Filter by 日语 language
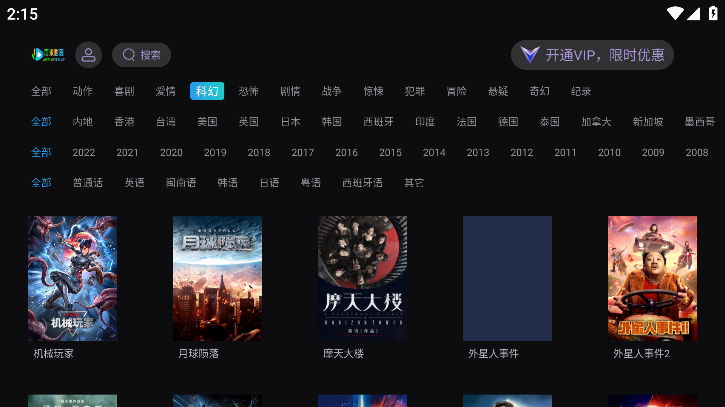Screen dimensions: 725x407 (269, 183)
